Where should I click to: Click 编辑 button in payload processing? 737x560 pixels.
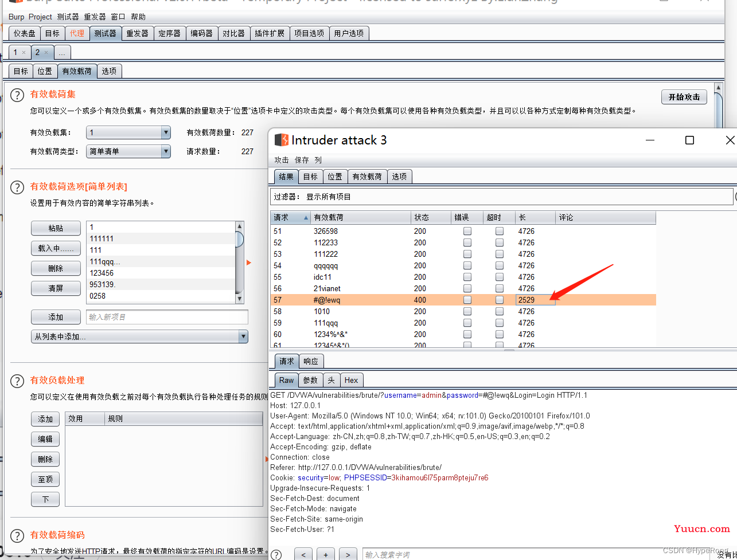pyautogui.click(x=45, y=439)
